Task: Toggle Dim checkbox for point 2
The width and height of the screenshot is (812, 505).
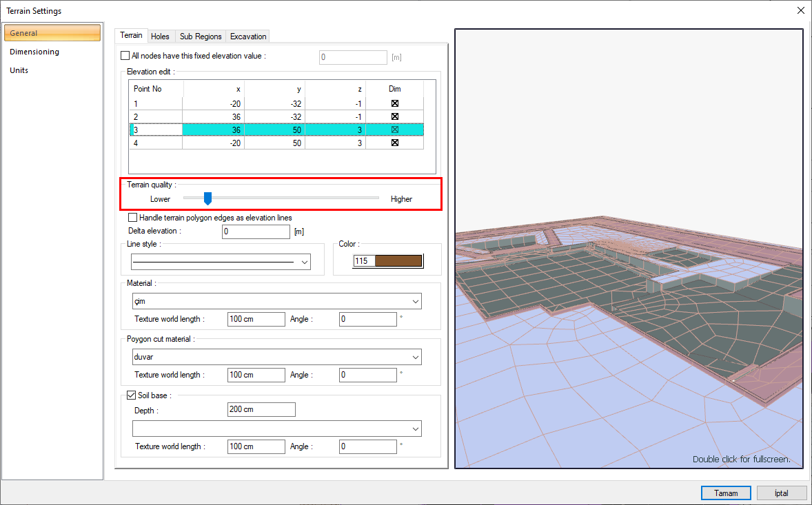Action: 395,116
